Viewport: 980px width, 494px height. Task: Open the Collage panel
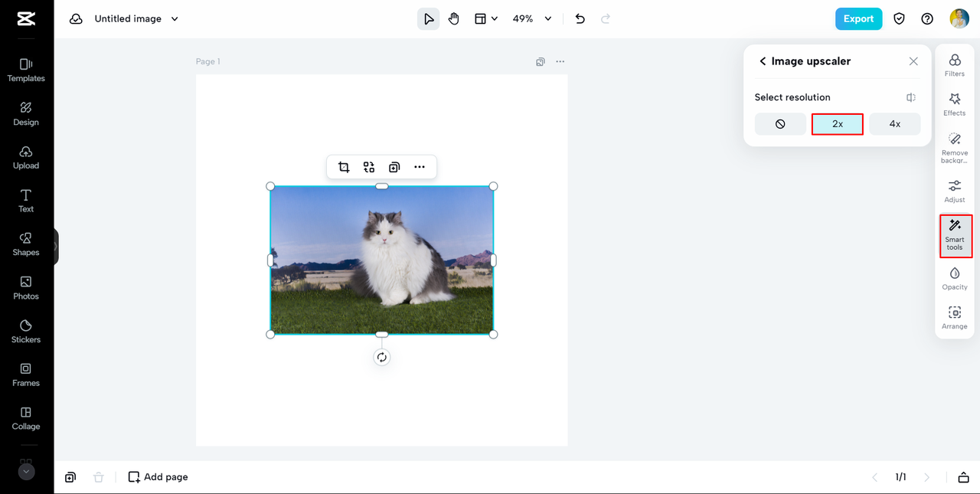click(x=26, y=418)
